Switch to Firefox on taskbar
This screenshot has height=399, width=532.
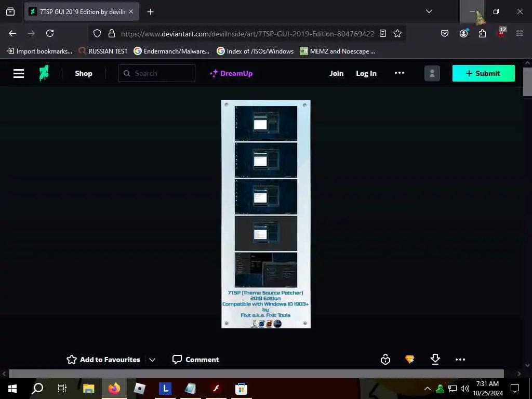[x=114, y=389]
